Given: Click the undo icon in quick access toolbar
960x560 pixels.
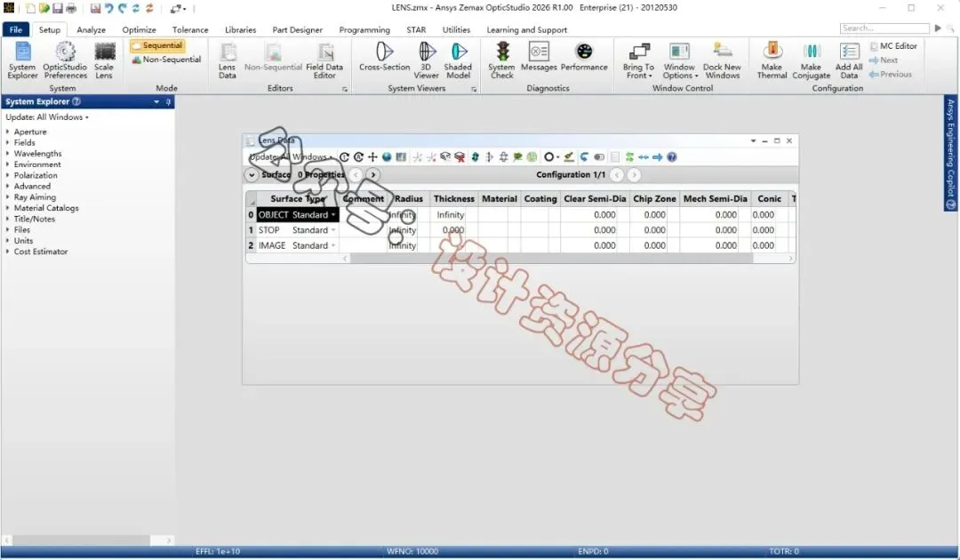Looking at the screenshot, I should (109, 8).
